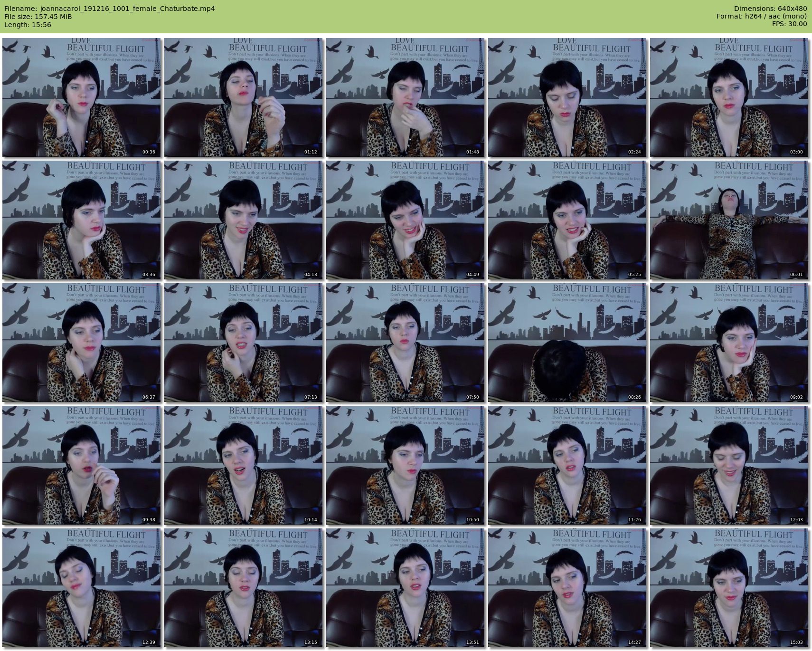Image resolution: width=812 pixels, height=651 pixels.
Task: Click the File size 157.45 MiB line
Action: [38, 17]
